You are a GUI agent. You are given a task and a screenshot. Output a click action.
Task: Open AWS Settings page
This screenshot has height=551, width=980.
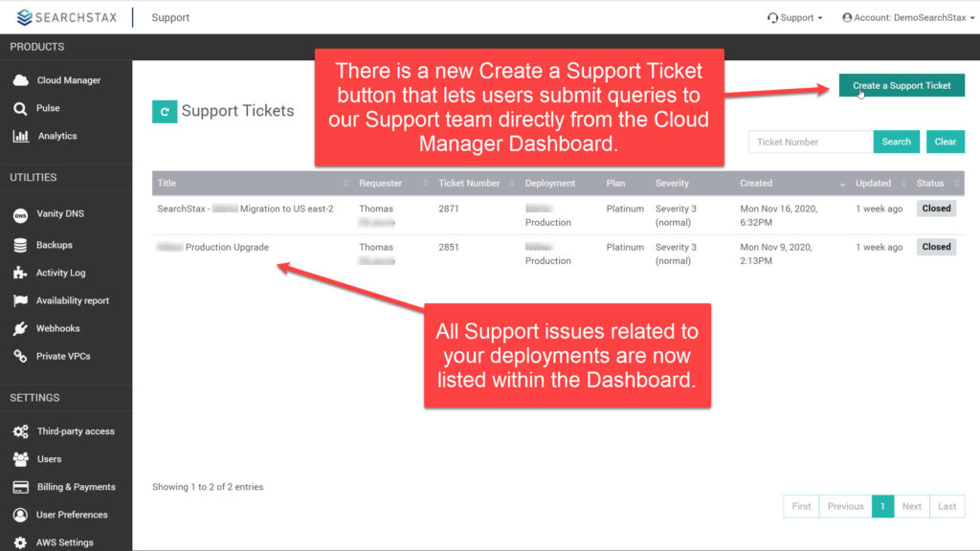click(x=66, y=542)
